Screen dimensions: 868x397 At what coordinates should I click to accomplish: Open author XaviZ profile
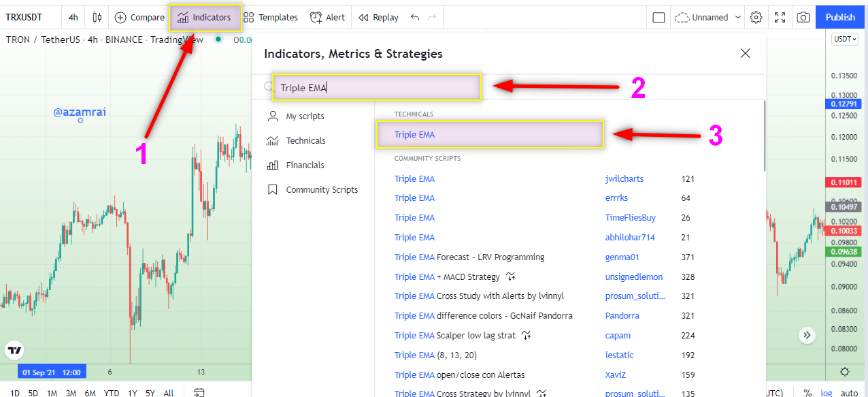tap(617, 375)
